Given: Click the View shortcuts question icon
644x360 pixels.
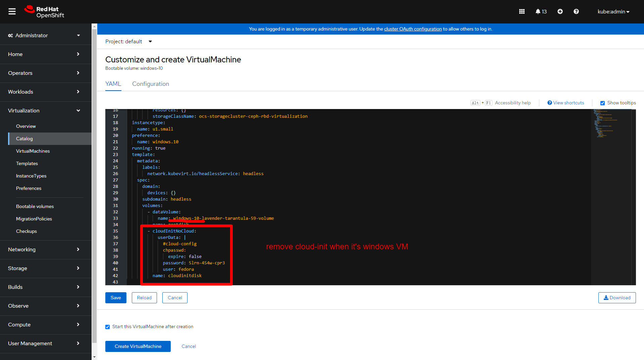Looking at the screenshot, I should 549,103.
